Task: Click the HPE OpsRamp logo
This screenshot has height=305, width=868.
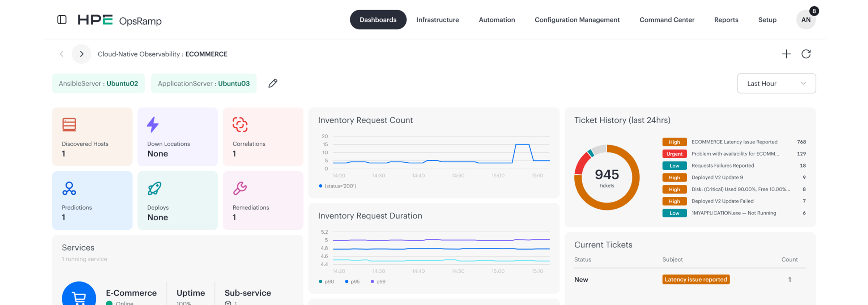Action: pyautogui.click(x=120, y=20)
